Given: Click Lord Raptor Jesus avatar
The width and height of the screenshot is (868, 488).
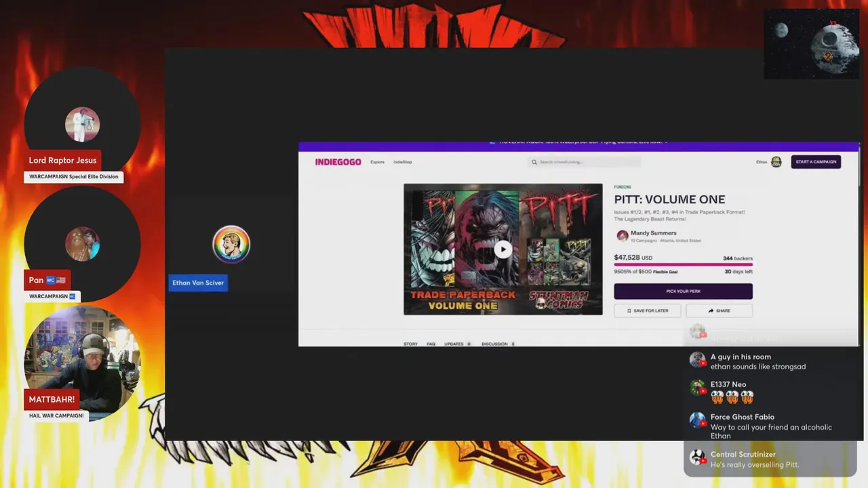Looking at the screenshot, I should click(82, 125).
